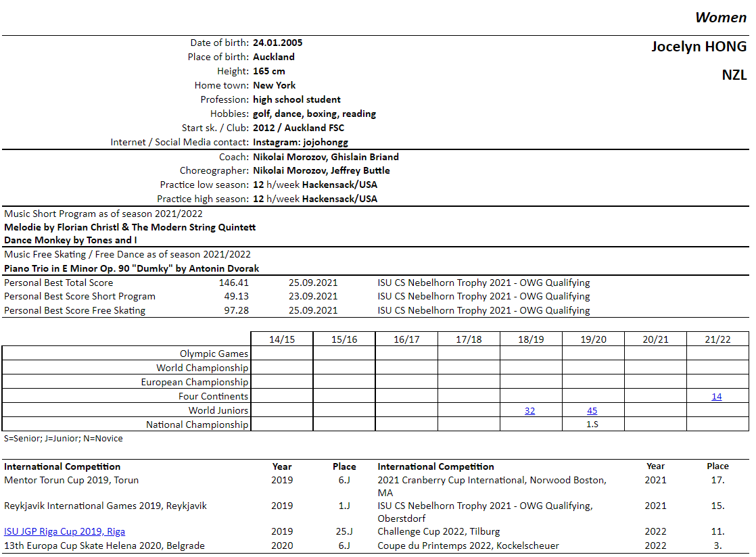Select Piano Trio in E Minor Dumky line
The height and width of the screenshot is (557, 756).
tap(132, 269)
